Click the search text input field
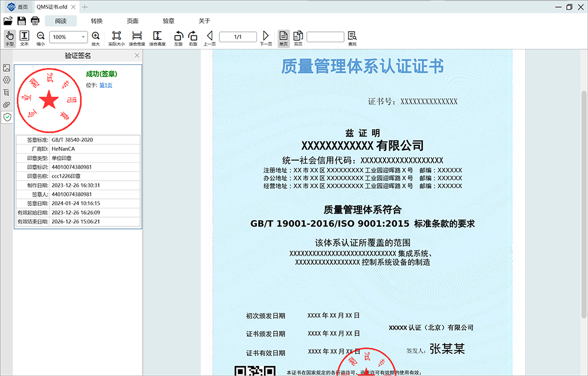This screenshot has height=376, width=588. (x=325, y=36)
